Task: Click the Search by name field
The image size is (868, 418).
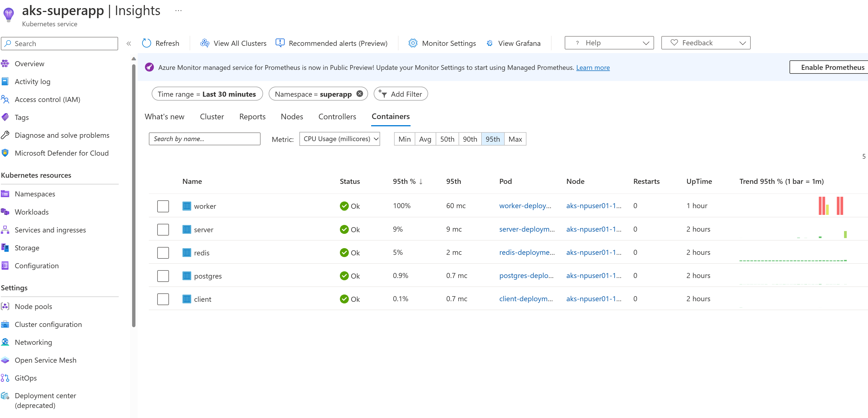Action: coord(204,139)
